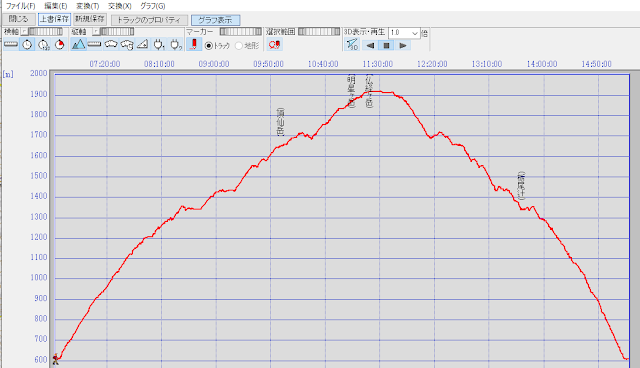The height and width of the screenshot is (368, 640).
Task: Click the 07:20:00 time axis label
Action: pos(105,64)
